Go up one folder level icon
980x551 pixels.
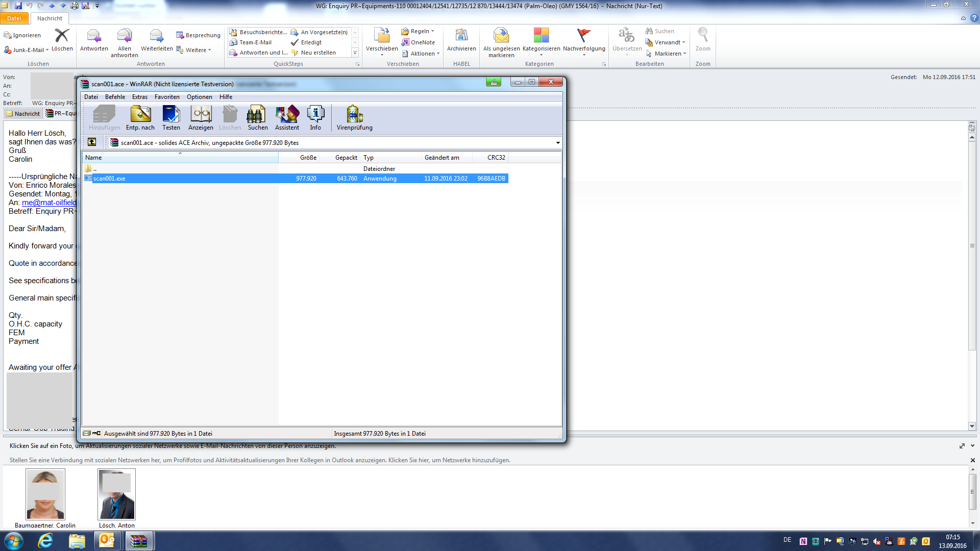(x=92, y=142)
